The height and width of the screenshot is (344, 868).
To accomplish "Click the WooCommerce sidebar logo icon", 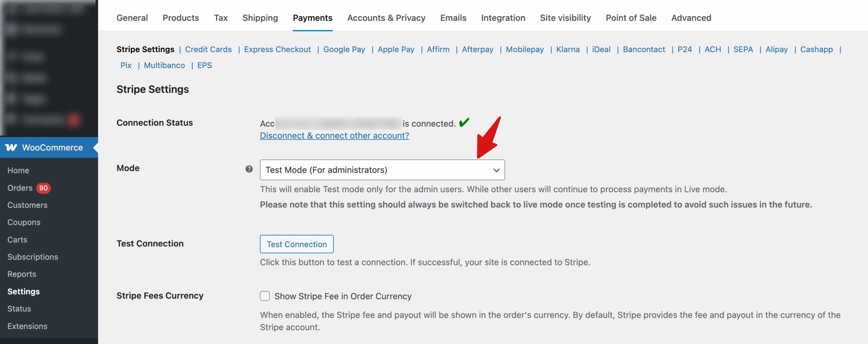I will pos(11,148).
